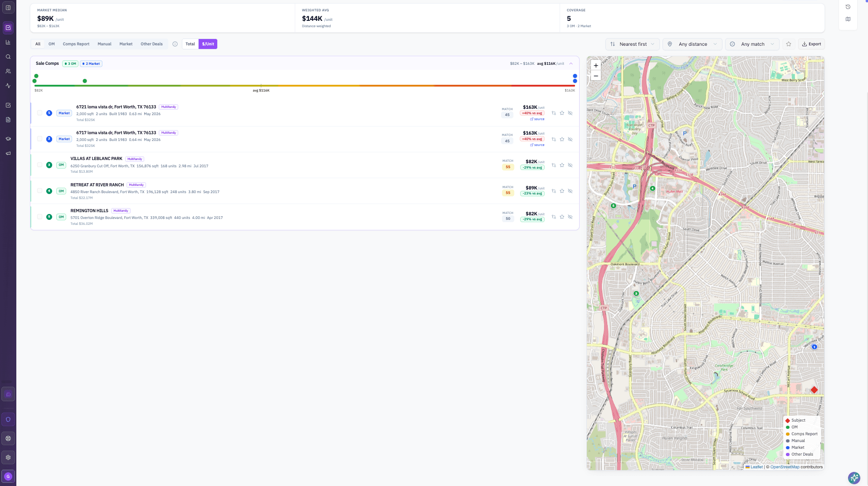This screenshot has height=486, width=868.
Task: Click the Export button
Action: pos(811,44)
